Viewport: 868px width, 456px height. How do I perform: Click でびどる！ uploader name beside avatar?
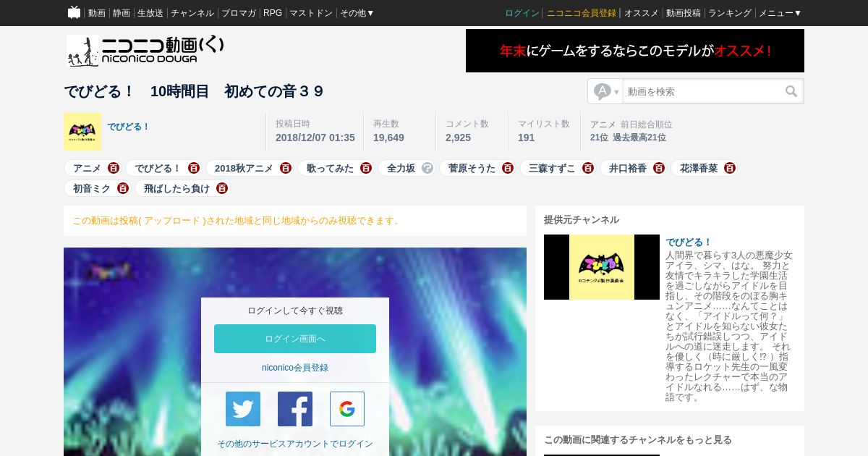click(x=129, y=127)
